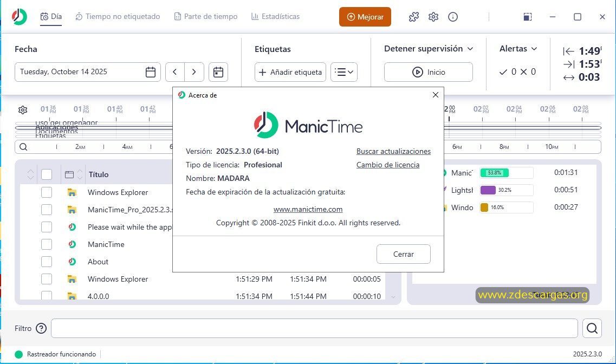The width and height of the screenshot is (616, 364).
Task: Click the timeline magnifier zoom icon
Action: pyautogui.click(x=24, y=147)
